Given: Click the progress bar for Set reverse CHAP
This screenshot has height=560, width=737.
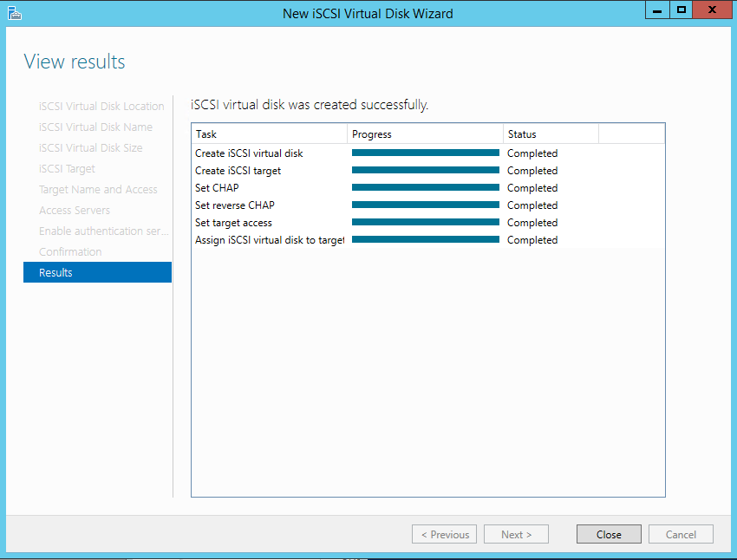Looking at the screenshot, I should coord(426,205).
